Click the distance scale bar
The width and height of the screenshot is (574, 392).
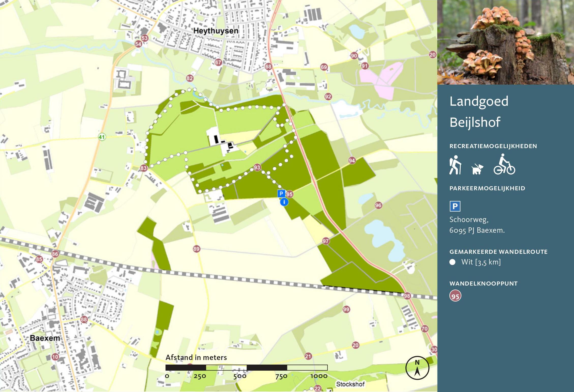(x=246, y=367)
